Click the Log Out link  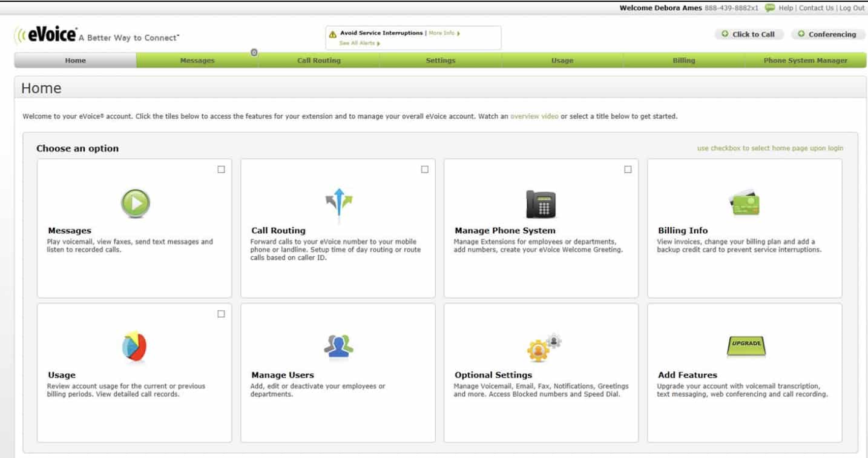[x=852, y=8]
